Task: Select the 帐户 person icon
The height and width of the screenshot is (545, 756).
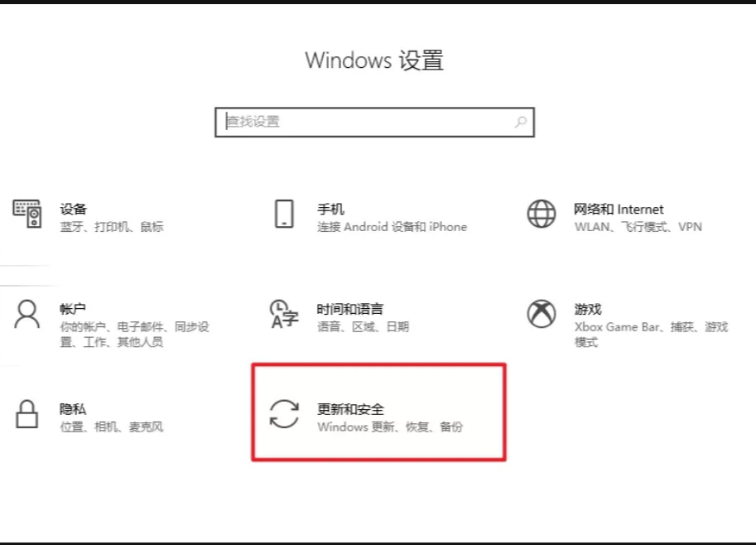Action: point(27,315)
